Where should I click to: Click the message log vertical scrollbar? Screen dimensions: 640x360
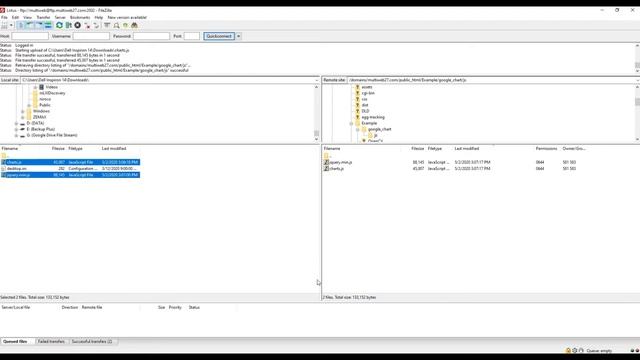[637, 58]
